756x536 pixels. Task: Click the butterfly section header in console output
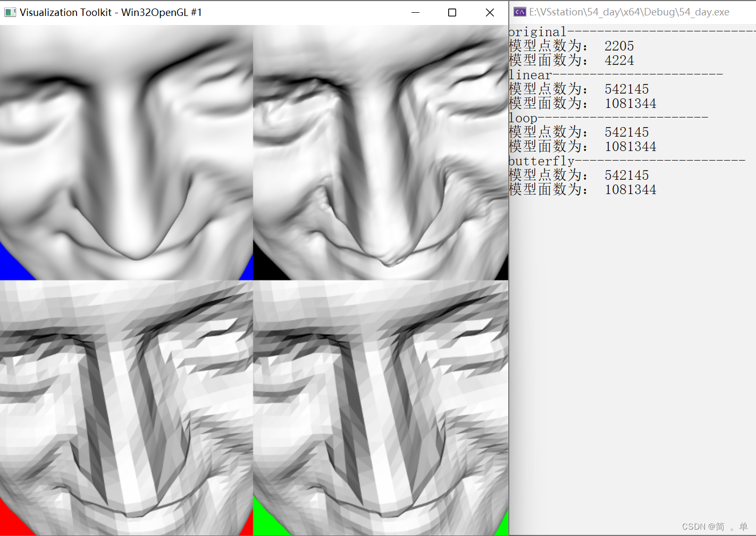(541, 161)
